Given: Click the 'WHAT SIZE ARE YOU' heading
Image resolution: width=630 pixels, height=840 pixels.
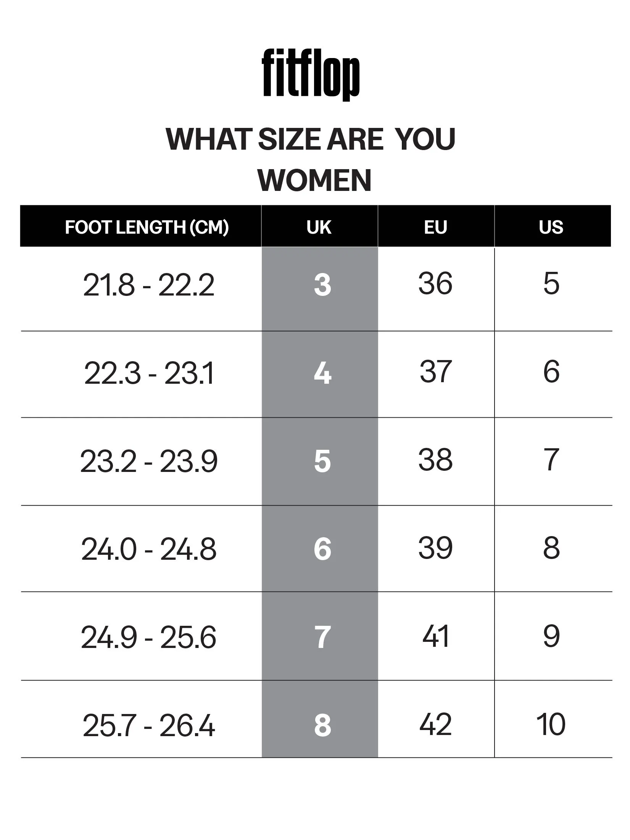Looking at the screenshot, I should click(x=311, y=139).
